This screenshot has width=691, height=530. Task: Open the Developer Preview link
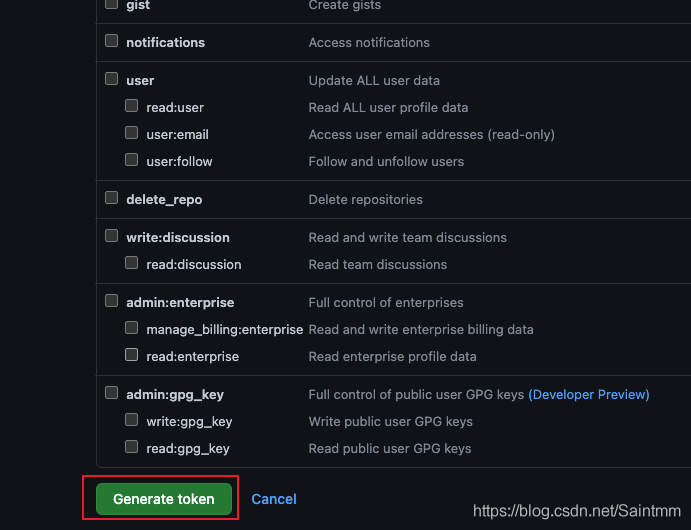click(x=589, y=394)
